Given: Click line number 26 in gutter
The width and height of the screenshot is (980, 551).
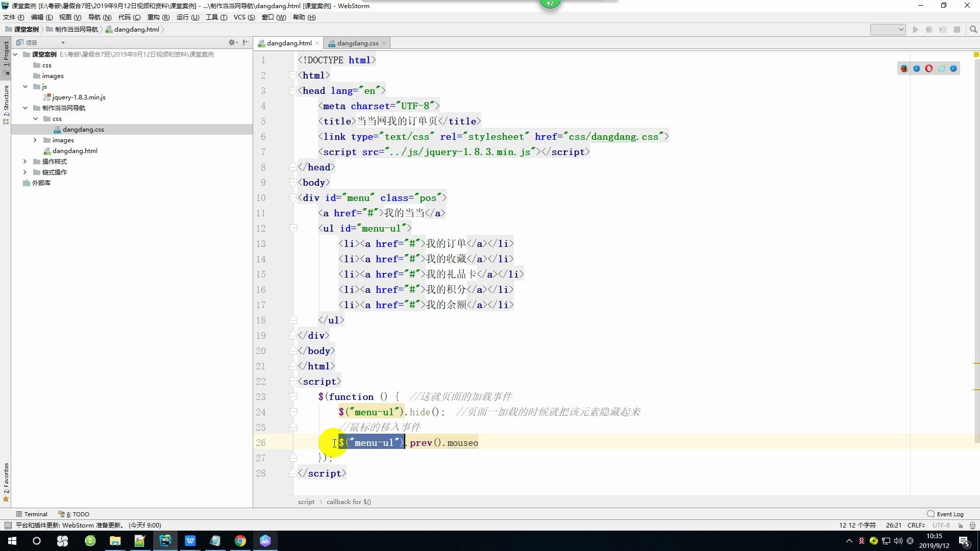Looking at the screenshot, I should [261, 443].
